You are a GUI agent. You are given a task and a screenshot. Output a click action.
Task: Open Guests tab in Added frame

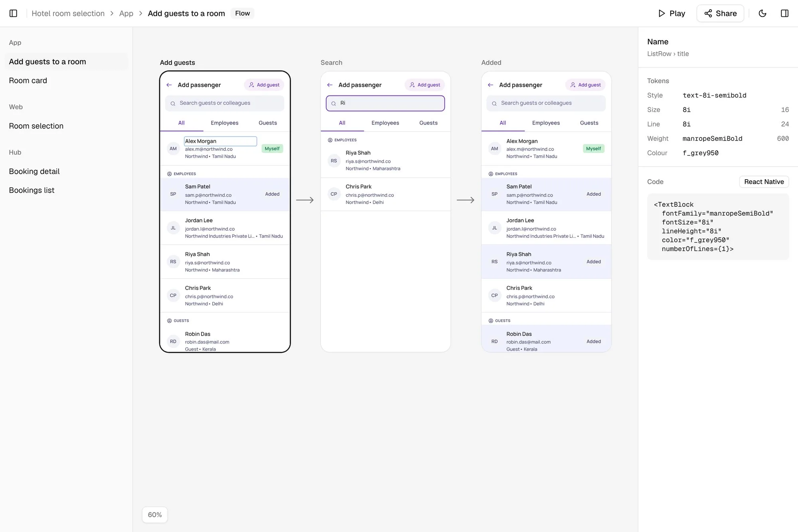pos(589,123)
